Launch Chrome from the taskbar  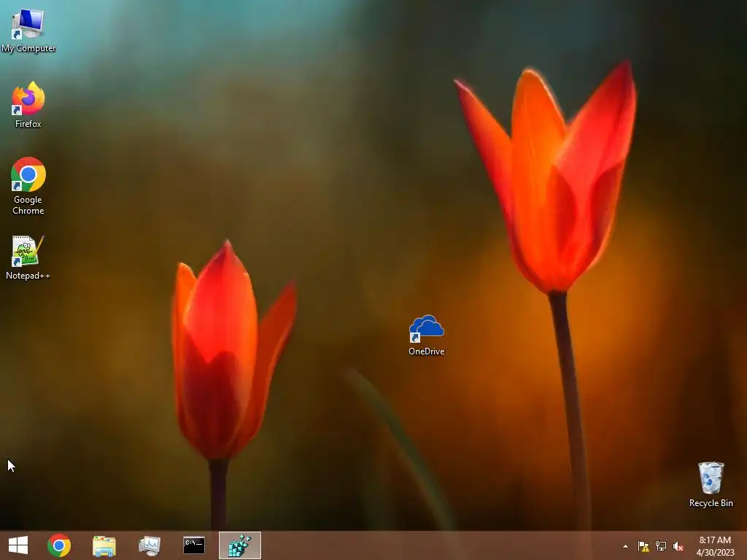59,545
